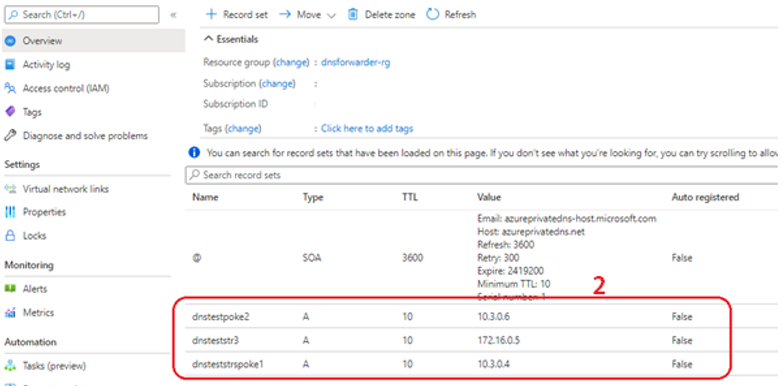
Task: Click the value 10.3.0.4
Action: [x=493, y=365]
